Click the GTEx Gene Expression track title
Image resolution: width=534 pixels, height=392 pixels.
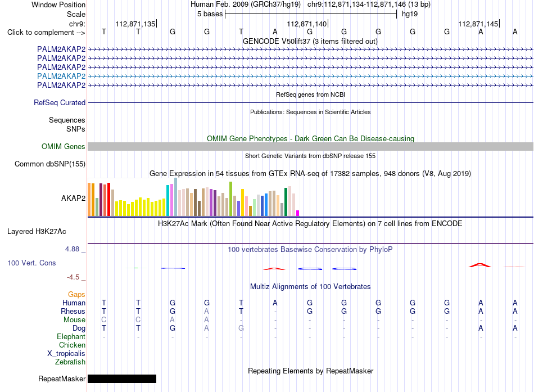(x=310, y=173)
